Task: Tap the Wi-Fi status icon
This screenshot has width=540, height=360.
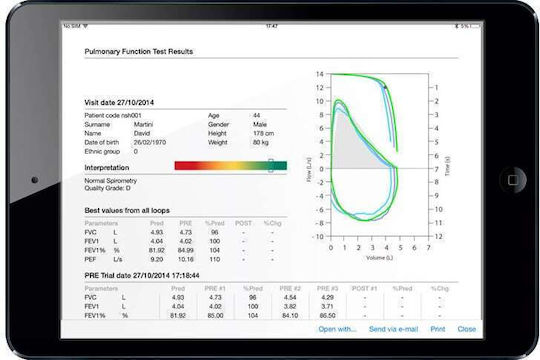Action: 85,26
